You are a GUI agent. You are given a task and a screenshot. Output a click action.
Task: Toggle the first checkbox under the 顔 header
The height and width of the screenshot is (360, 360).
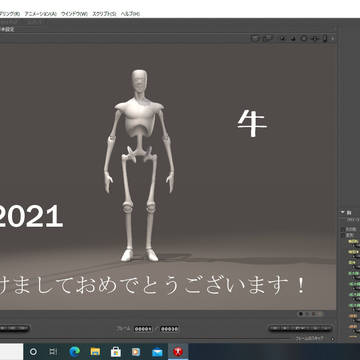(x=343, y=229)
